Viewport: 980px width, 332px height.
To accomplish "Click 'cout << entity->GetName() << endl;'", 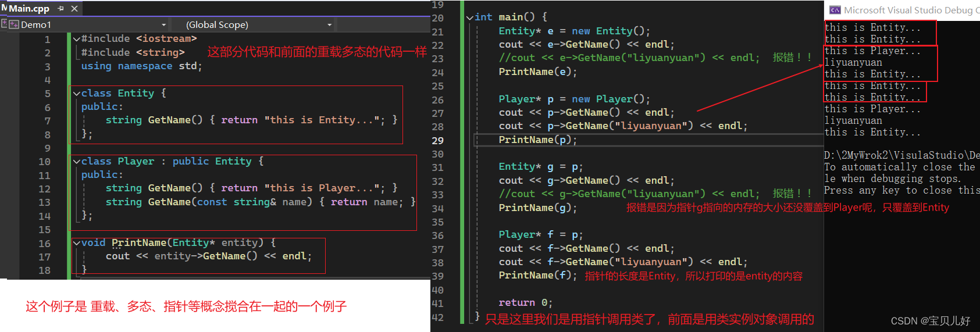I will point(209,256).
